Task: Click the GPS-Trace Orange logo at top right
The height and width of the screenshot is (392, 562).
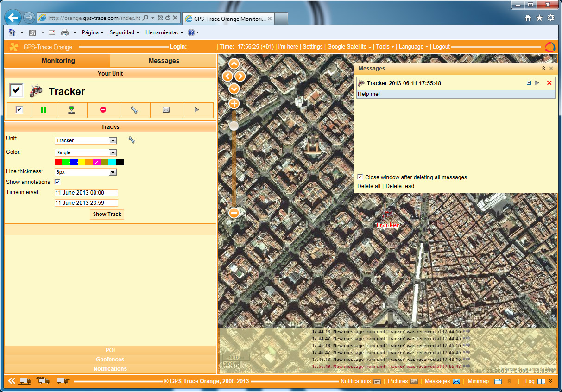Action: click(x=550, y=47)
